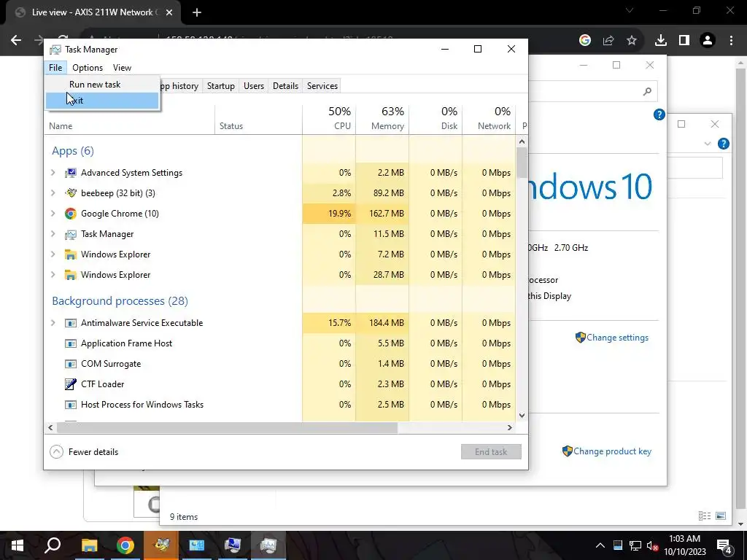This screenshot has width=747, height=560.
Task: Open the Chrome profile avatar icon
Action: coord(708,41)
